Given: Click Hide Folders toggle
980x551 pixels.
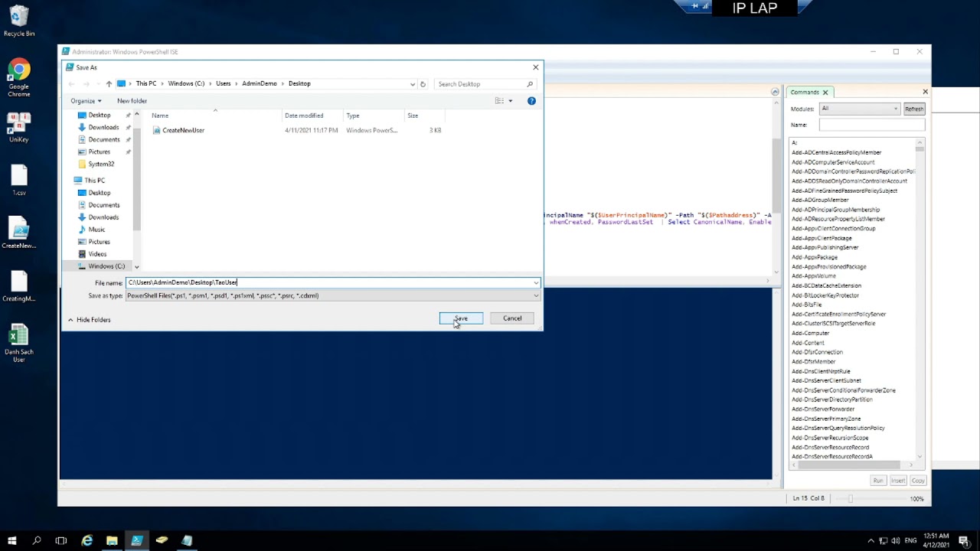Looking at the screenshot, I should [x=89, y=320].
